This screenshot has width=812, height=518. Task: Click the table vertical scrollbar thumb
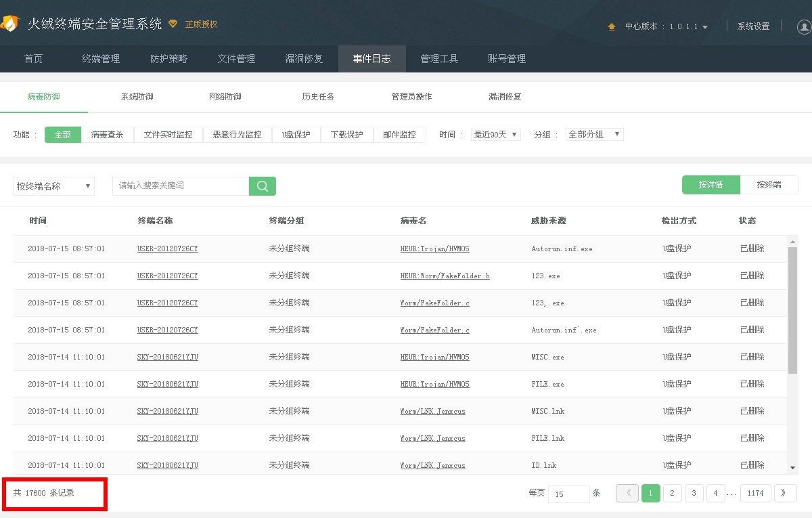click(x=793, y=310)
